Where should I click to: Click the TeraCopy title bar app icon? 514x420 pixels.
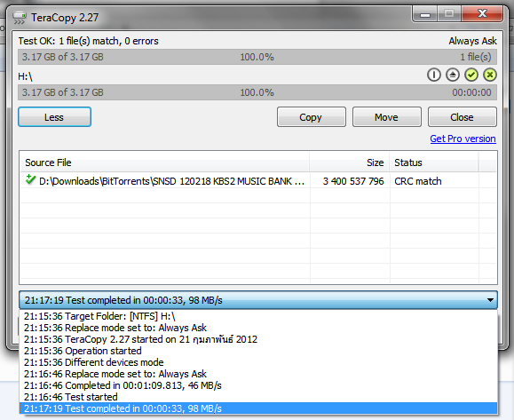point(20,18)
